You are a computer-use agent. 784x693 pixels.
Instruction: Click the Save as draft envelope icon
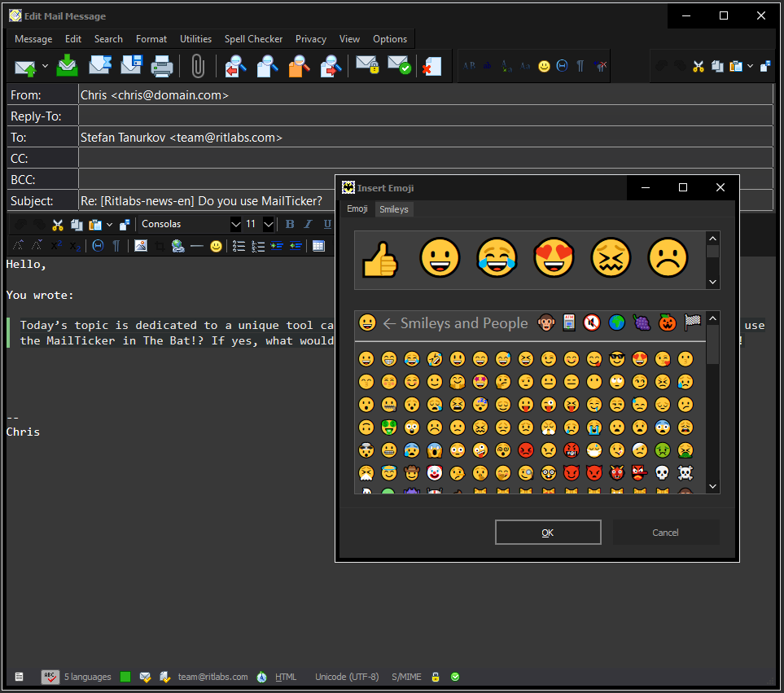[x=100, y=65]
